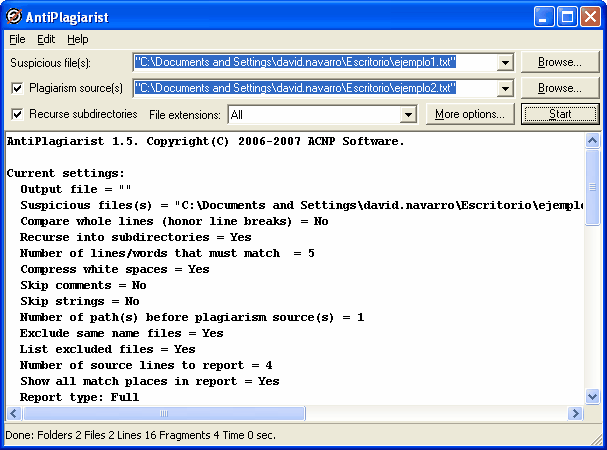Browse for plagiarism source ejemplo2.txt

click(x=560, y=88)
